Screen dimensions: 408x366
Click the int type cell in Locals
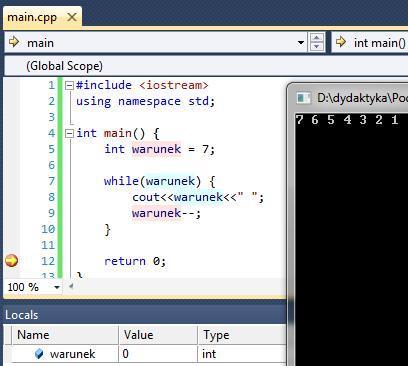click(242, 354)
